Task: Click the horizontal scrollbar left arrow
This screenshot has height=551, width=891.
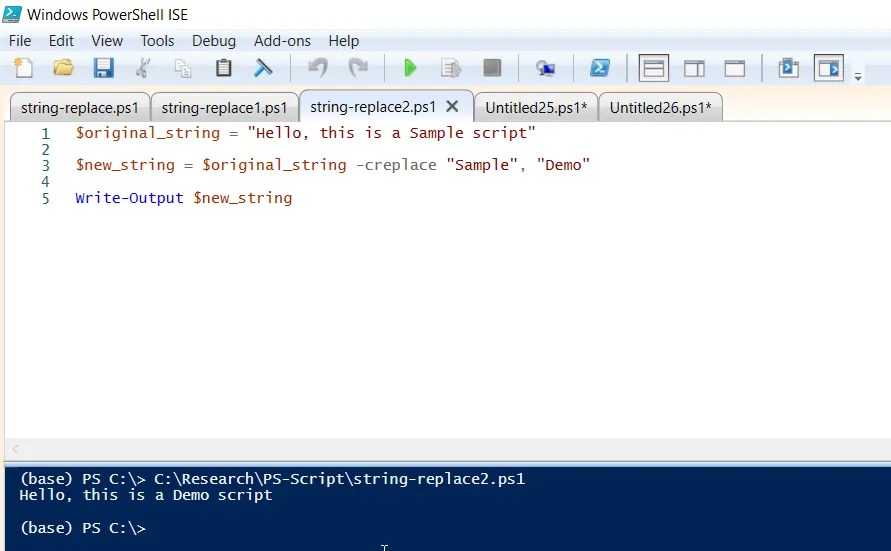Action: 15,449
